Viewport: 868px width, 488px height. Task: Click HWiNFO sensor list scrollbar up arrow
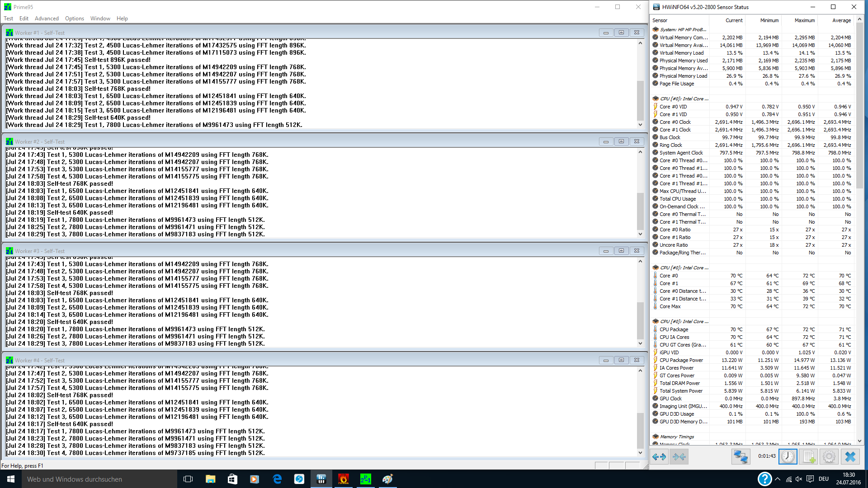pos(859,19)
